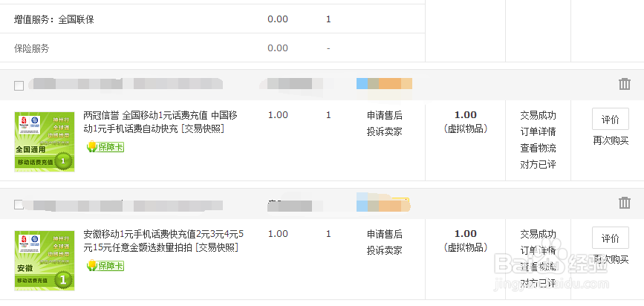Click 申请售后 for the first order
Screen dimensions: 644x306
point(385,115)
